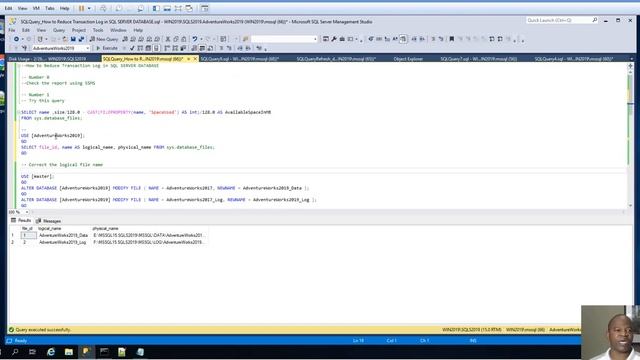The width and height of the screenshot is (640, 360).
Task: Open the Results tab
Action: click(x=21, y=220)
